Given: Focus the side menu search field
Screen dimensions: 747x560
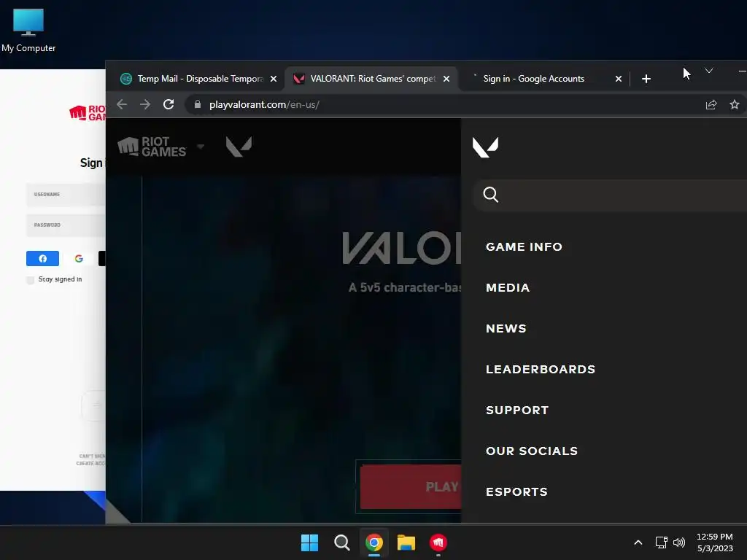Looking at the screenshot, I should click(x=610, y=195).
